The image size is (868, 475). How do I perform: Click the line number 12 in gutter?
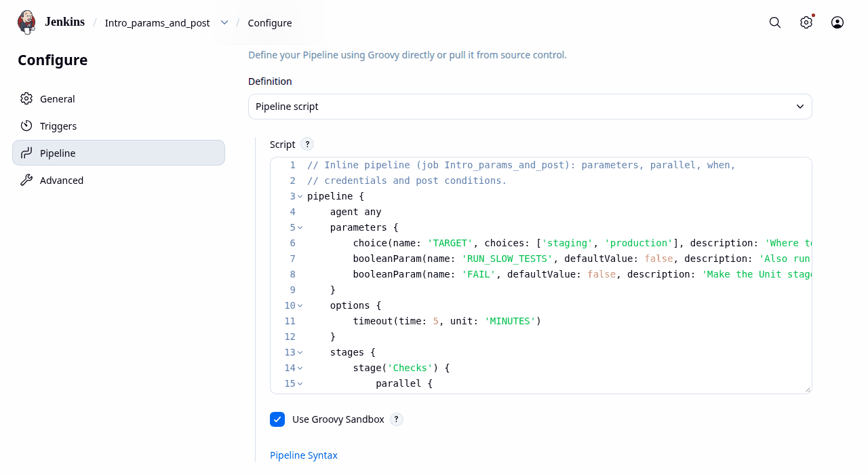click(290, 337)
